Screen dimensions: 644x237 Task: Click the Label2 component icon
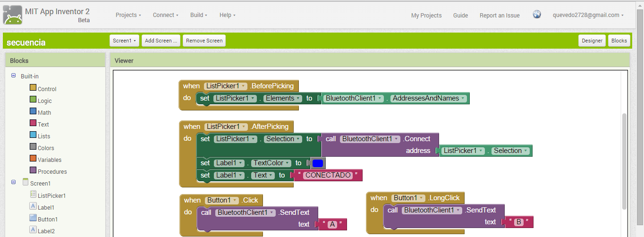pos(33,229)
